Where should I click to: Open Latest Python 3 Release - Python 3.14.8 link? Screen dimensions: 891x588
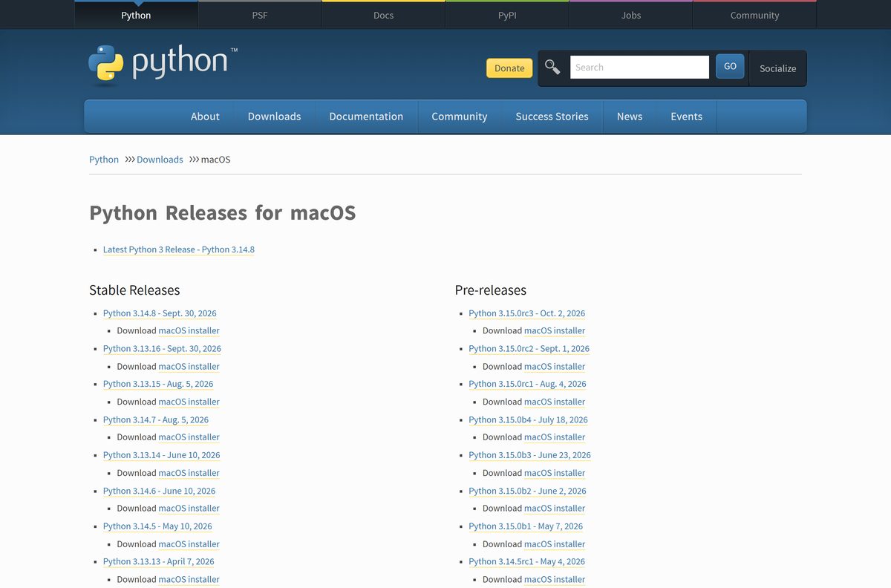[179, 249]
